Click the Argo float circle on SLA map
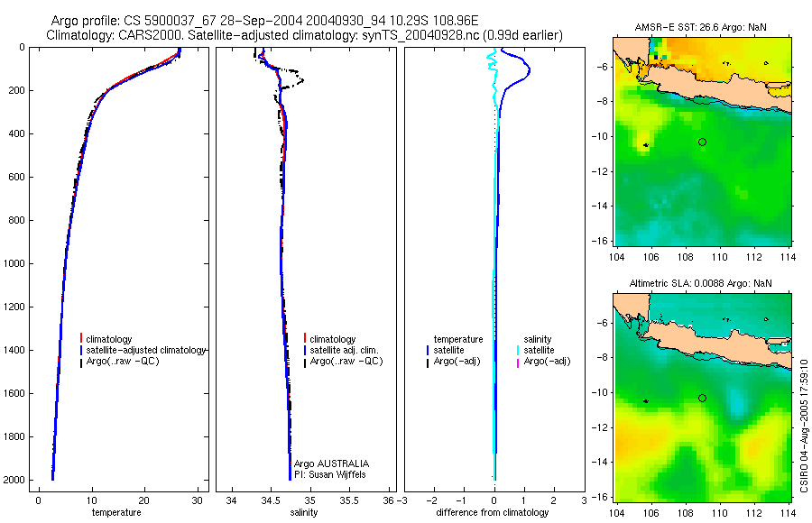 702,399
